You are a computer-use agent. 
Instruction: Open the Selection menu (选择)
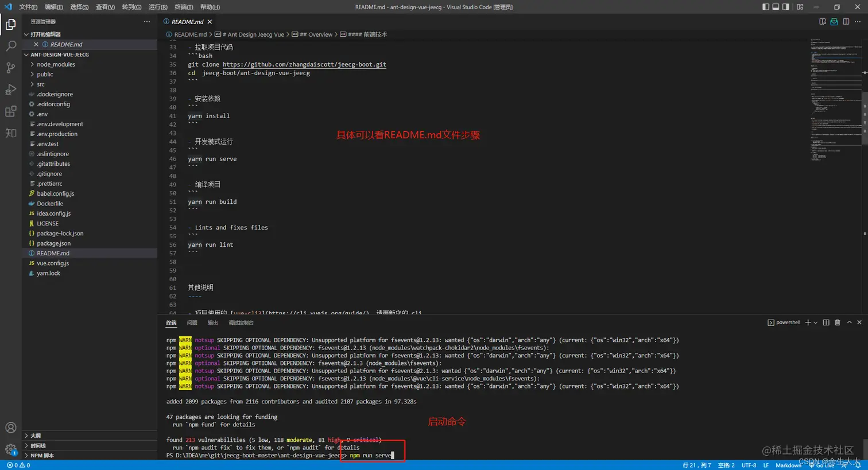[x=79, y=7]
